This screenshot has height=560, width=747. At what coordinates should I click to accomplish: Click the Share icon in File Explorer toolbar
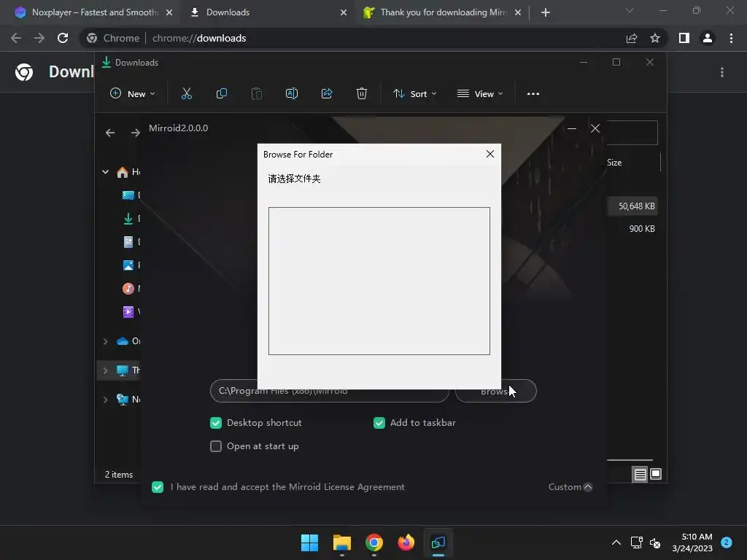point(327,94)
